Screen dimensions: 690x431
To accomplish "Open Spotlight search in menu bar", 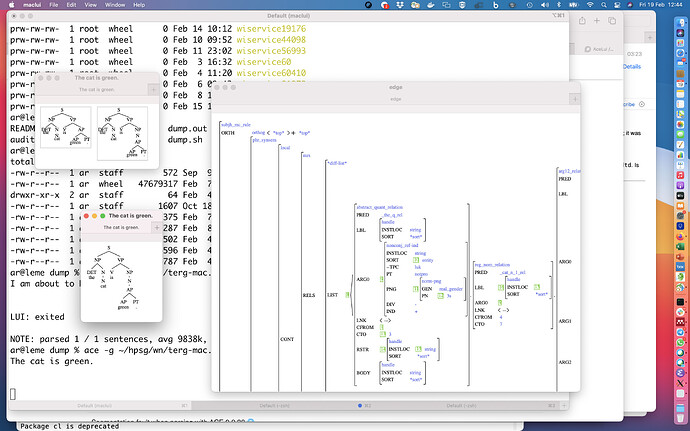I will pyautogui.click(x=604, y=5).
